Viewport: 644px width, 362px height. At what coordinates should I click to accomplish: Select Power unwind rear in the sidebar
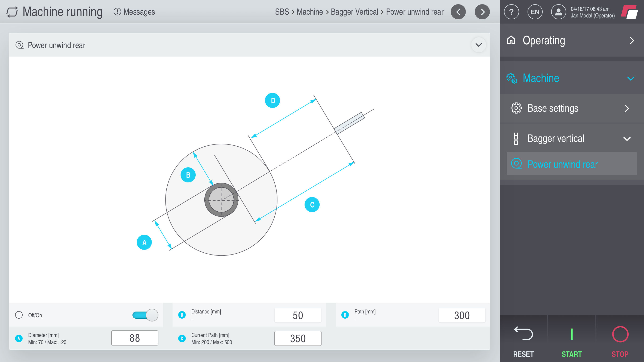point(563,164)
